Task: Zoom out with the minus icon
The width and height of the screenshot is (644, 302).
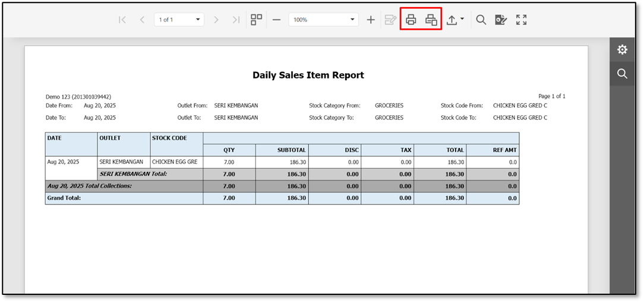Action: pos(276,20)
